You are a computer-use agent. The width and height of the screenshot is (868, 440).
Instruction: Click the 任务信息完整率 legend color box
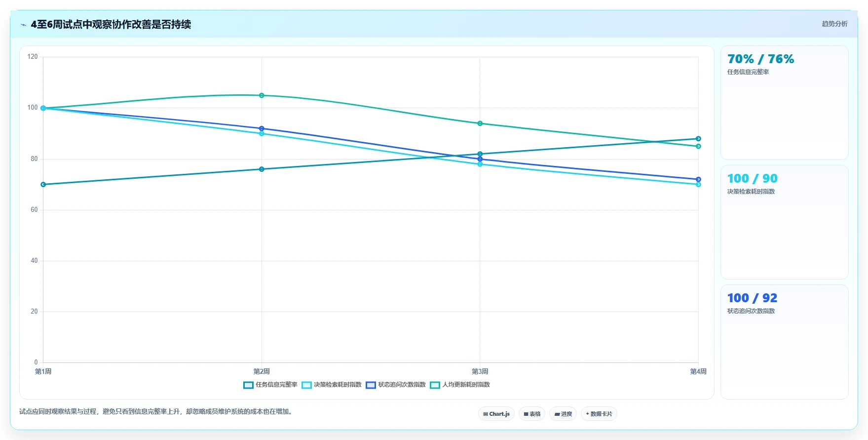tap(248, 385)
